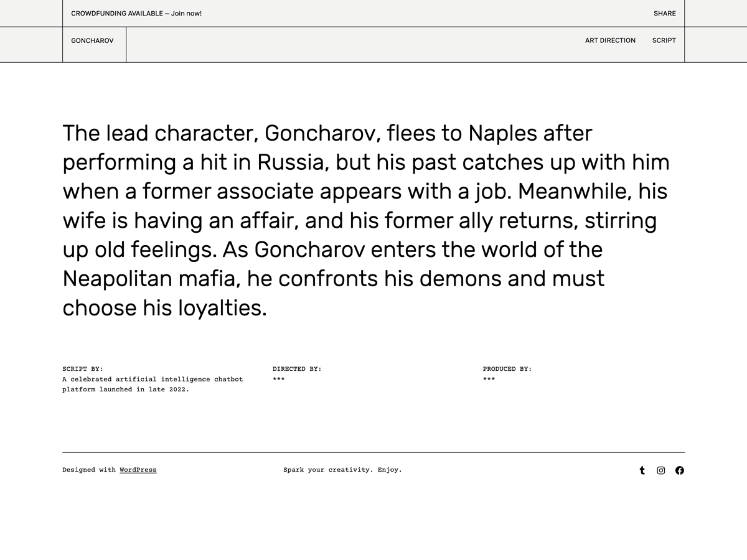Click the asterisks under DIRECTED BY
This screenshot has width=747, height=560.
[x=279, y=379]
